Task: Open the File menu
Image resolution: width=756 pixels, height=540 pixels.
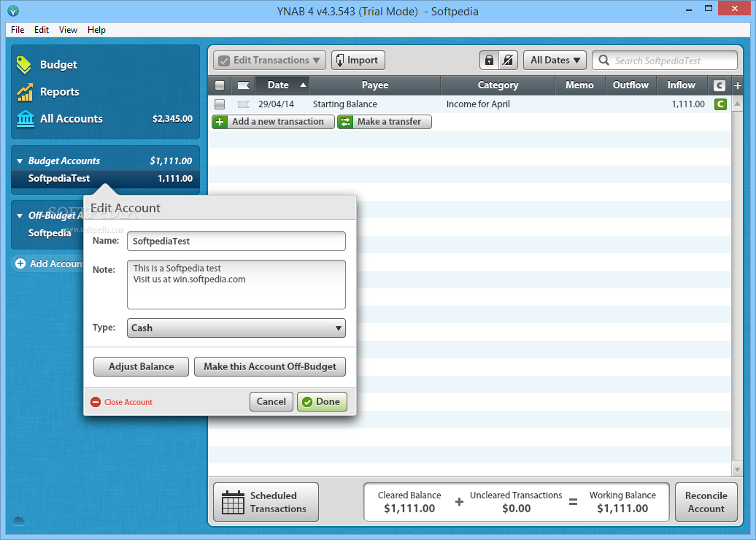Action: coord(18,30)
